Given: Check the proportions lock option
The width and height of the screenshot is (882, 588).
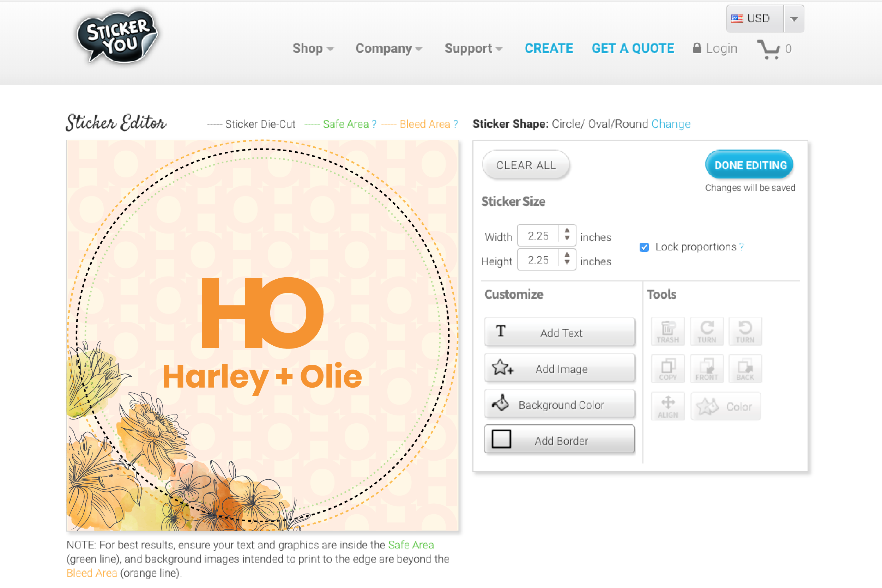Looking at the screenshot, I should click(x=645, y=247).
